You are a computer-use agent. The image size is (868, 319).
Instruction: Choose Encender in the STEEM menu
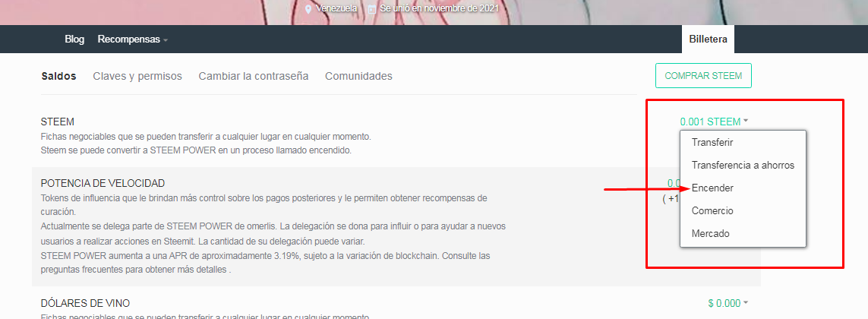(712, 188)
